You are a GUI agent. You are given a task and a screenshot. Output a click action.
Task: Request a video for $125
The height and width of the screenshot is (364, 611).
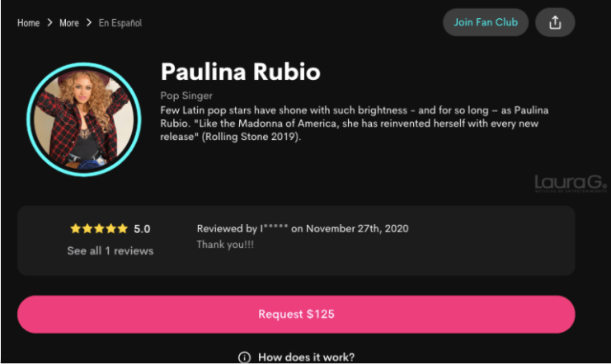pyautogui.click(x=296, y=314)
